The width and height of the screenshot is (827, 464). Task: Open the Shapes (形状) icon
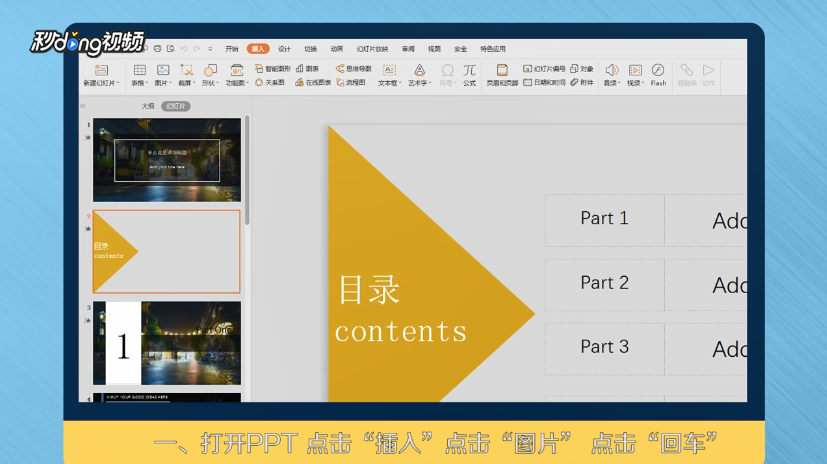tap(210, 70)
